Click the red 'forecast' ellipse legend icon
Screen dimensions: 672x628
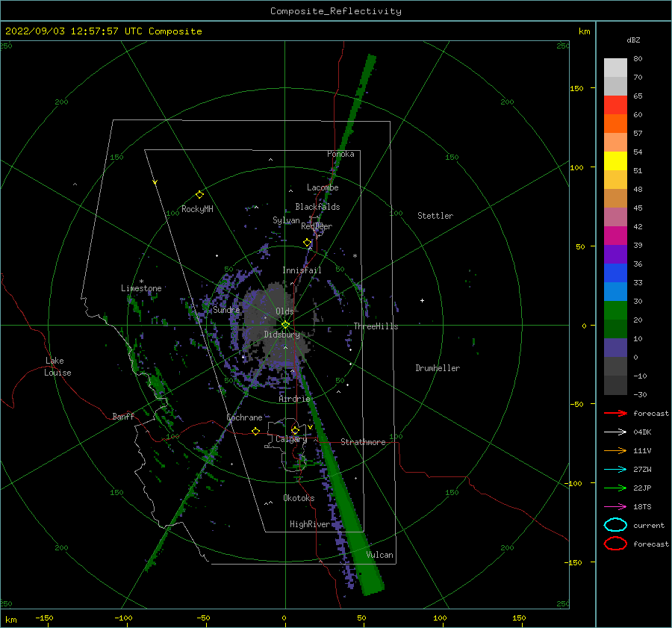(615, 544)
